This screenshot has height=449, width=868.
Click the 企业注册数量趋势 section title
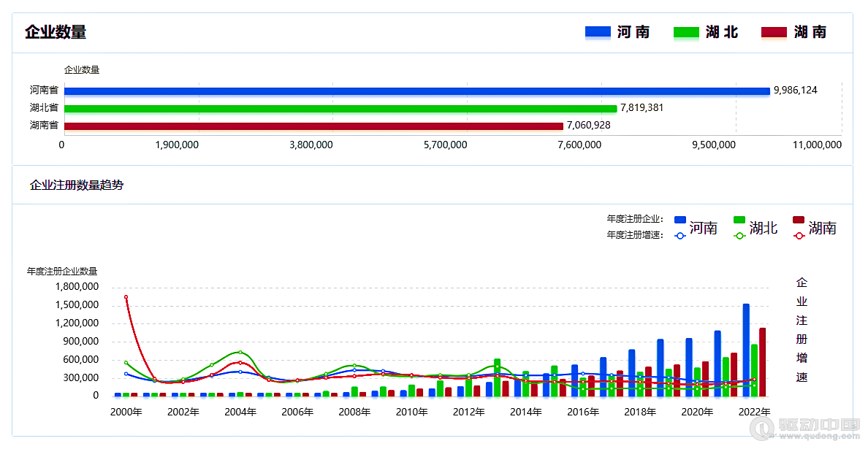(77, 185)
